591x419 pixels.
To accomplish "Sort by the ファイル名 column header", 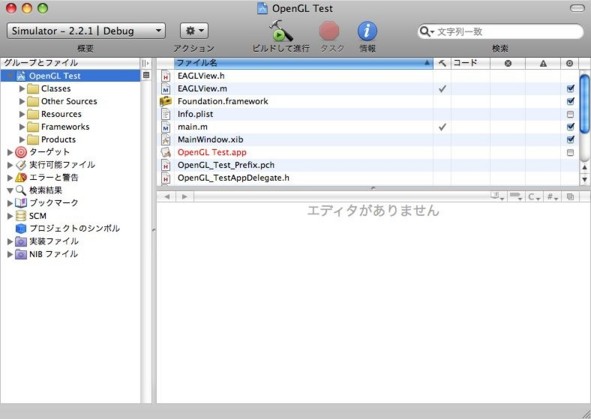I will [303, 63].
